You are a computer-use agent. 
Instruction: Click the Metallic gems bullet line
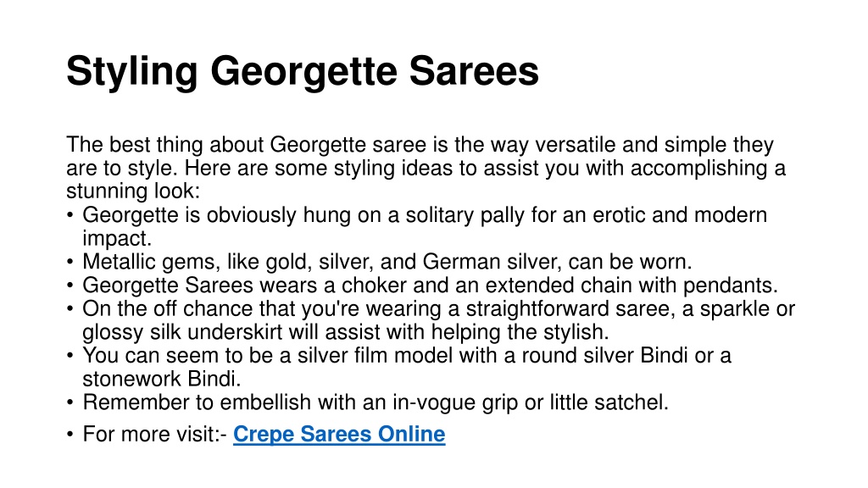[x=387, y=261]
